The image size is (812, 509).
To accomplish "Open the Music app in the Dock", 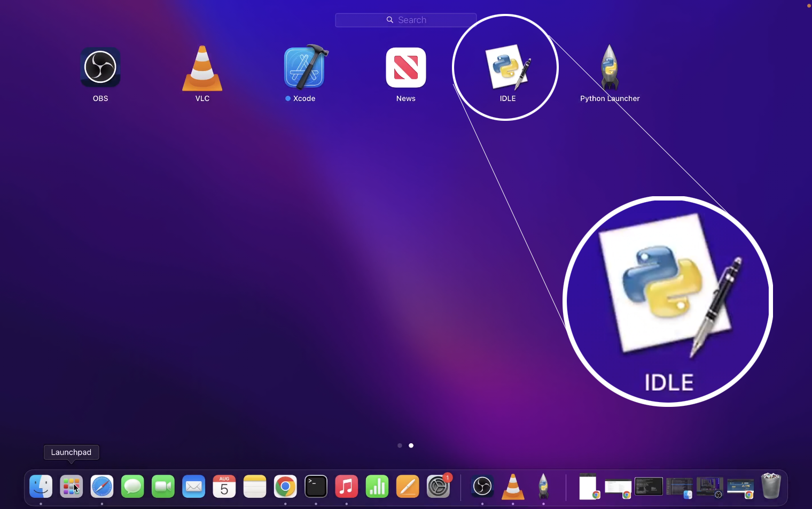I will coord(346,487).
